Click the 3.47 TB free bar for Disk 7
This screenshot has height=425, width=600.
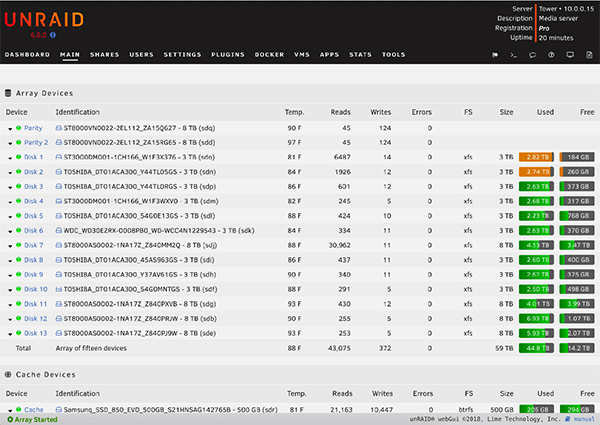pyautogui.click(x=577, y=245)
